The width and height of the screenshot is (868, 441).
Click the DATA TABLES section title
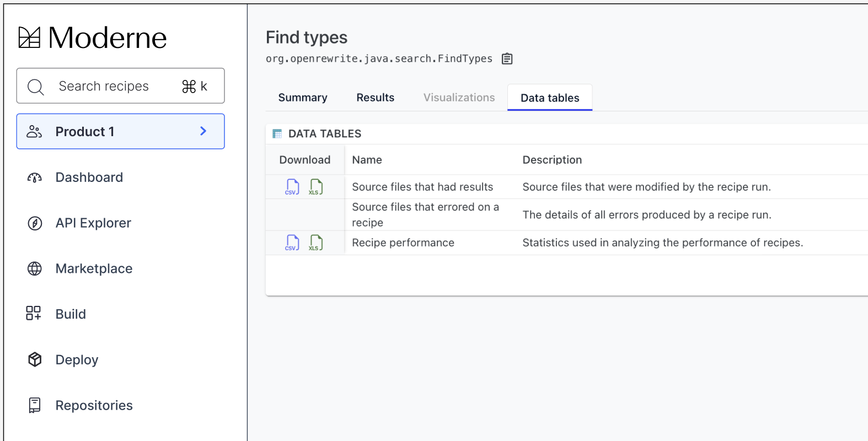(x=325, y=133)
